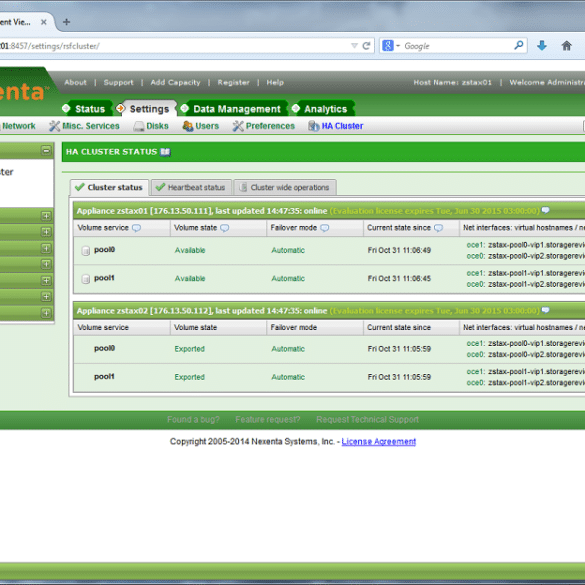585x585 pixels.
Task: Click Exported state of zstax02 pool1
Action: click(x=190, y=377)
